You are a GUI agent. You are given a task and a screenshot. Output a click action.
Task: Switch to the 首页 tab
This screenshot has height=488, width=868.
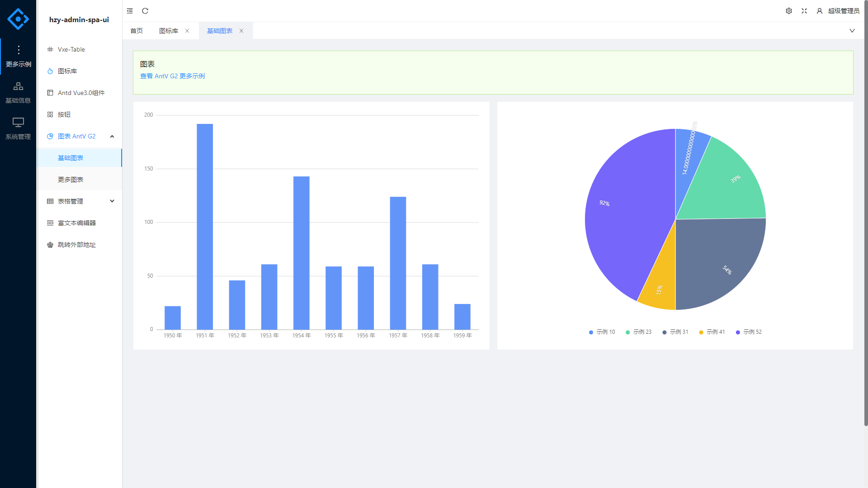pyautogui.click(x=137, y=31)
